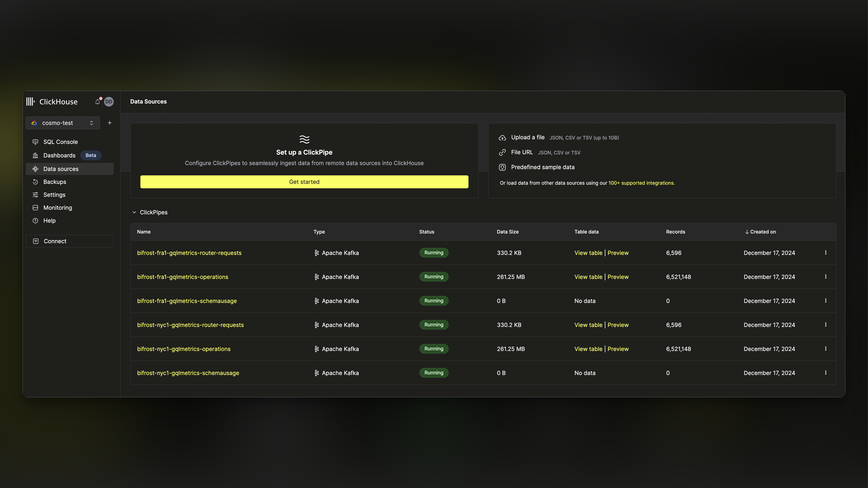Click the Upload a file cloud icon
Viewport: 868px width, 488px height.
(502, 138)
